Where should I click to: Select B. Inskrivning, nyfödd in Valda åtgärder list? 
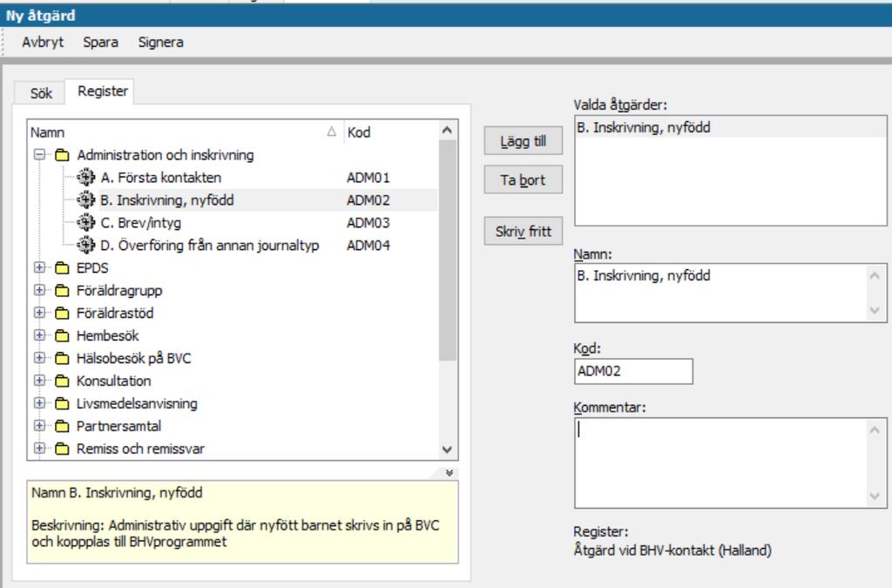point(731,127)
